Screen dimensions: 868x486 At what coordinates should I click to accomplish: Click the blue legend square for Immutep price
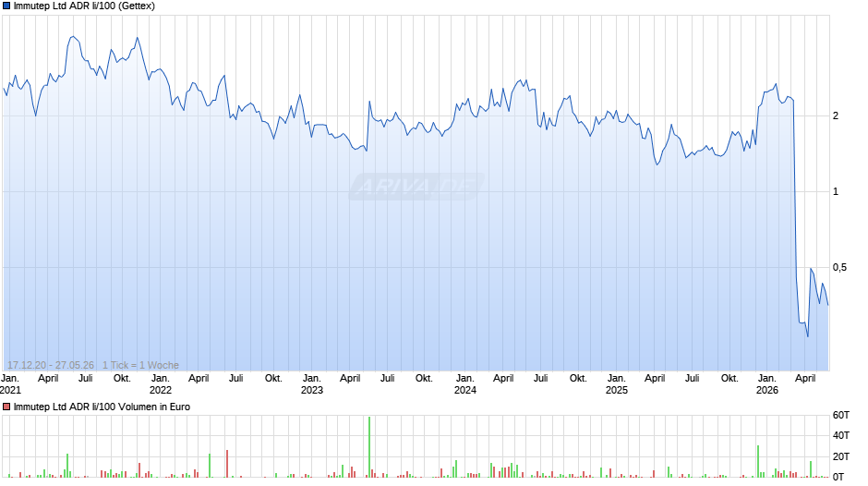coord(6,6)
